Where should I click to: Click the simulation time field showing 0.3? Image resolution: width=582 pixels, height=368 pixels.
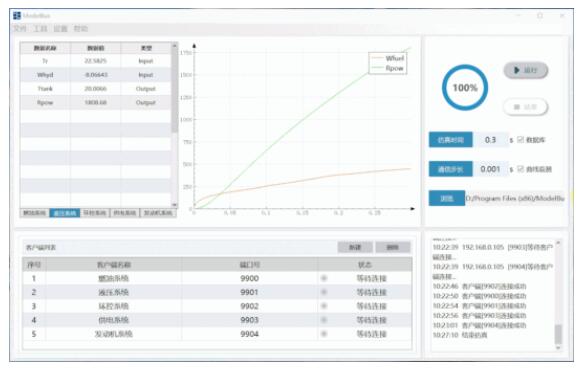(x=490, y=140)
